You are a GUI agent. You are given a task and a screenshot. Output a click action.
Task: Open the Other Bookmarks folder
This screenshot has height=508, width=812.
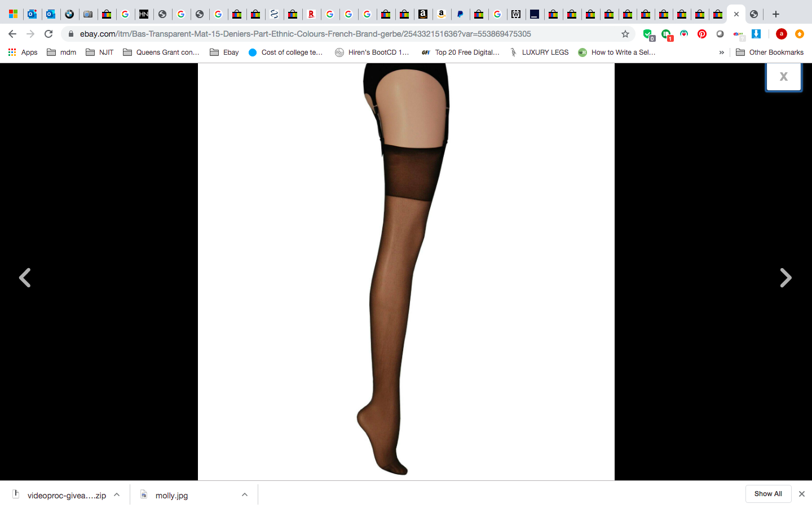coord(770,52)
